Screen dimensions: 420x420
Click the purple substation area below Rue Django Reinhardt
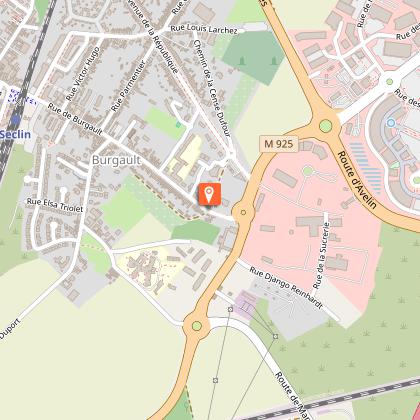click(x=247, y=305)
